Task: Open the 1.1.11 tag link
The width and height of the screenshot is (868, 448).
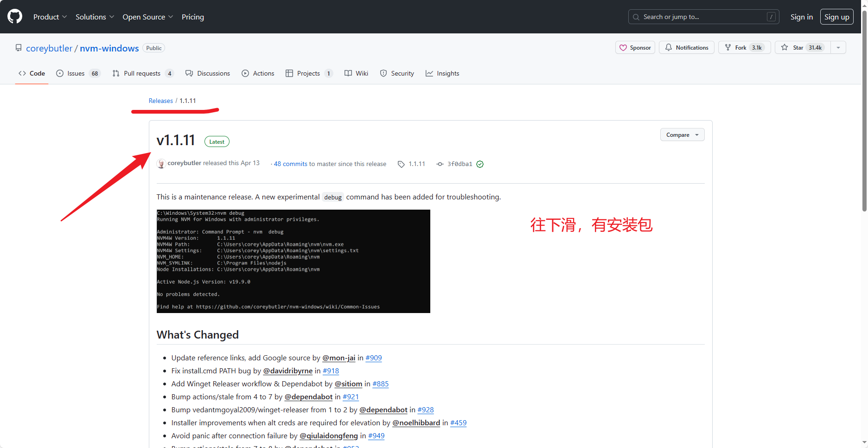Action: 412,164
